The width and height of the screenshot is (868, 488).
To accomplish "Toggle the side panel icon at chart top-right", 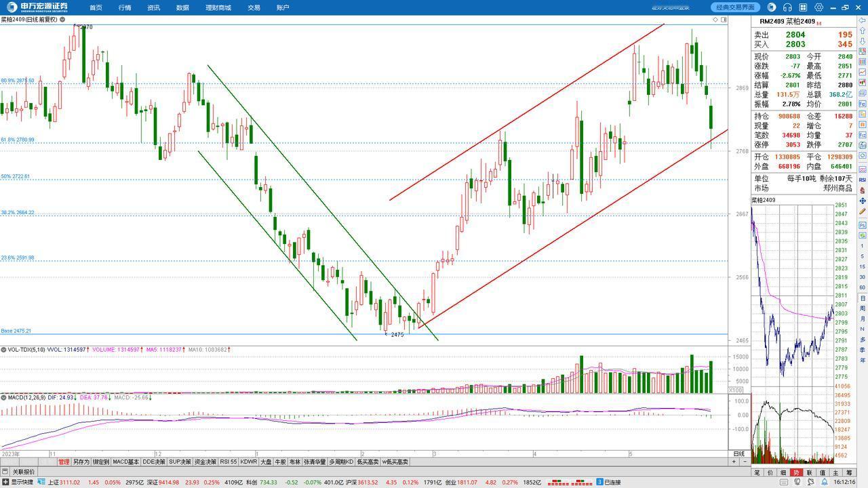I will coord(724,20).
